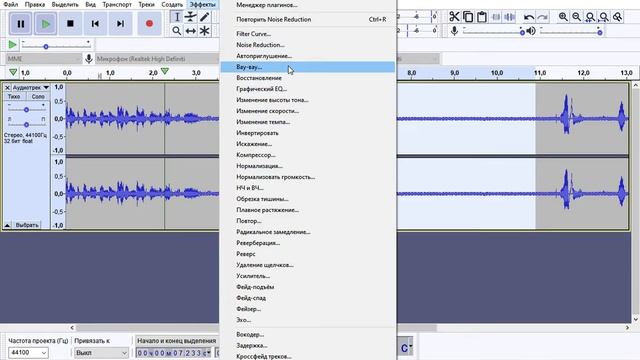Open the Создать menu

click(172, 4)
